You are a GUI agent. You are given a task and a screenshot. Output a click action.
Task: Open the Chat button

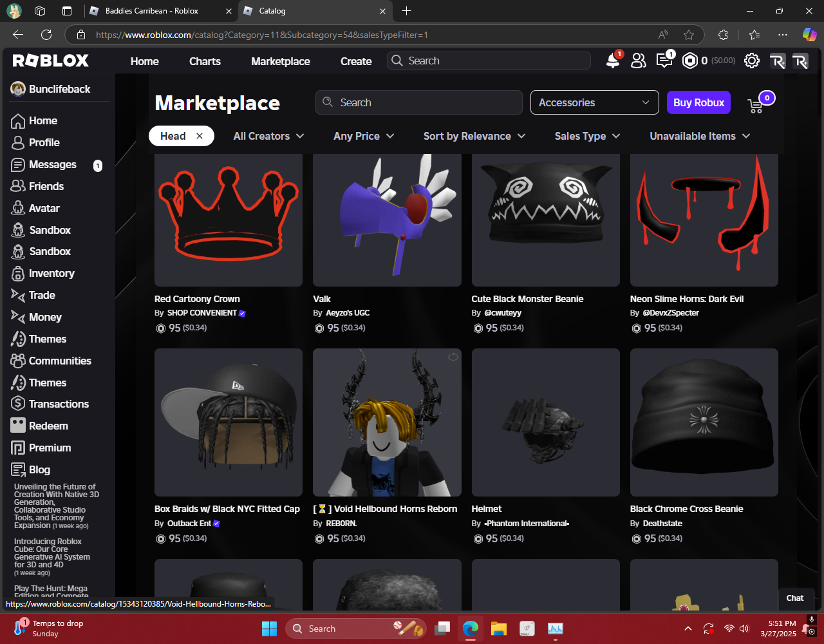(x=795, y=598)
